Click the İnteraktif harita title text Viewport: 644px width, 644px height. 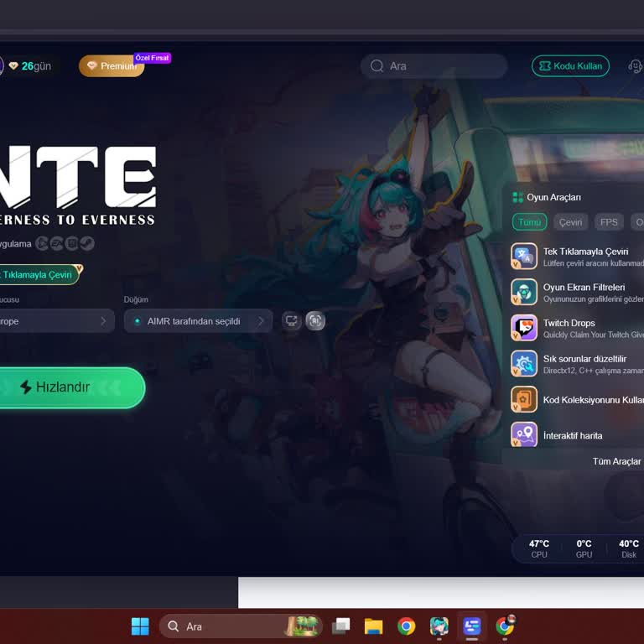(573, 435)
